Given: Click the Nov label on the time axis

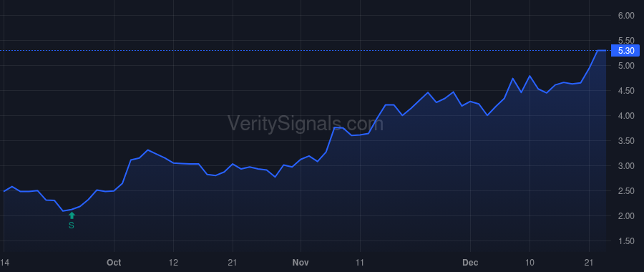Looking at the screenshot, I should pyautogui.click(x=301, y=262).
